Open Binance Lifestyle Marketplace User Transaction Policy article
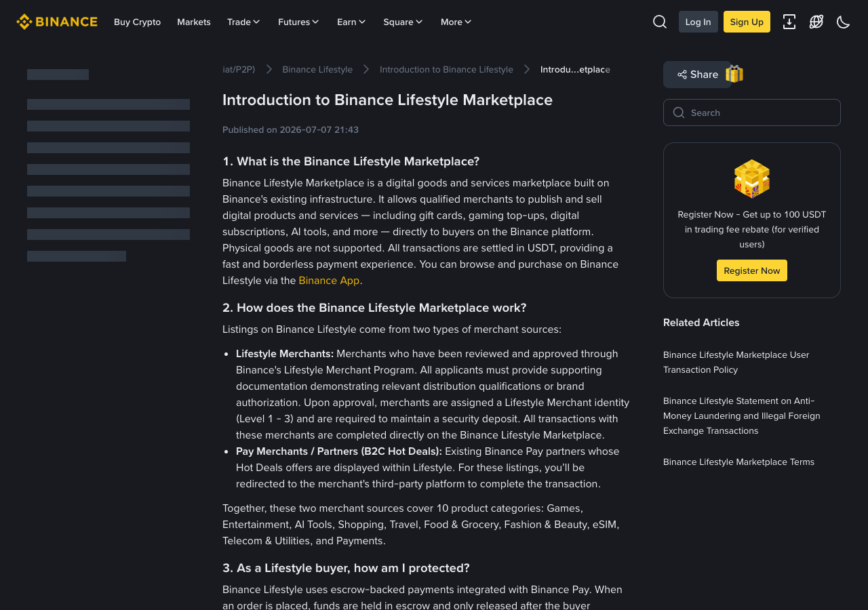Screen dimensions: 868x610 pos(736,362)
